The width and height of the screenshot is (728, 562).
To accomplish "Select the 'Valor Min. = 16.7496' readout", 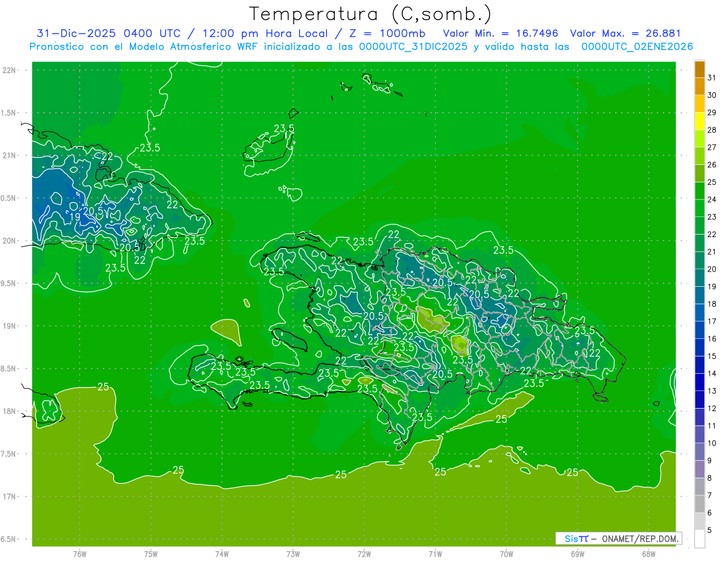I will (500, 33).
